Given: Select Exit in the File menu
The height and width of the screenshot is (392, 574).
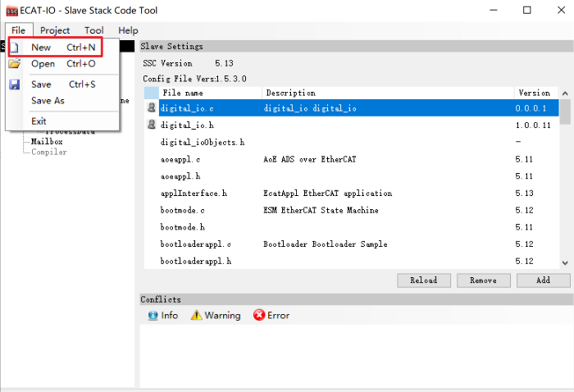Looking at the screenshot, I should point(39,121).
